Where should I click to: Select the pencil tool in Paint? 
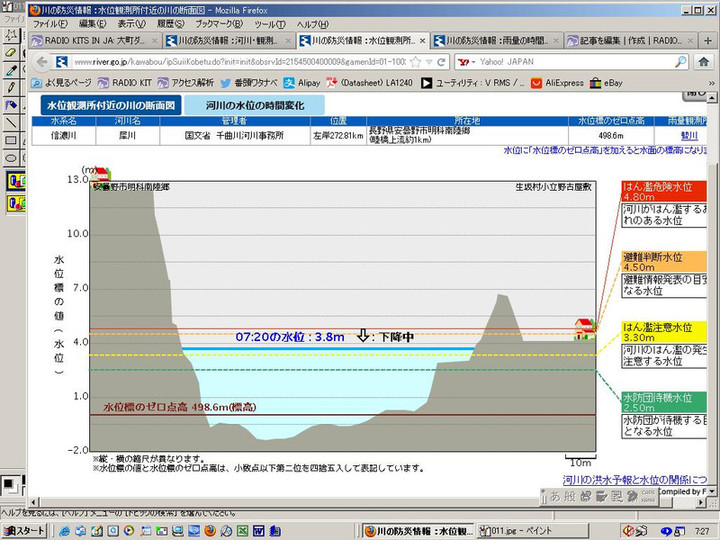(11, 88)
